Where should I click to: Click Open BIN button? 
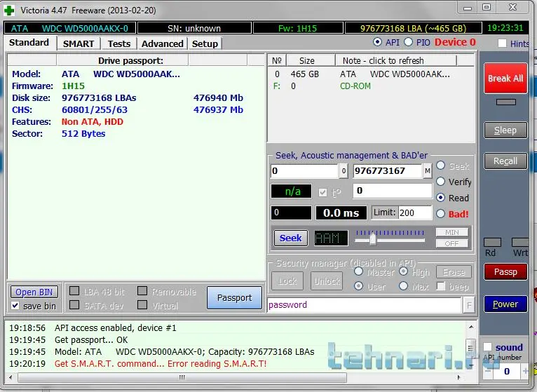[x=34, y=292]
